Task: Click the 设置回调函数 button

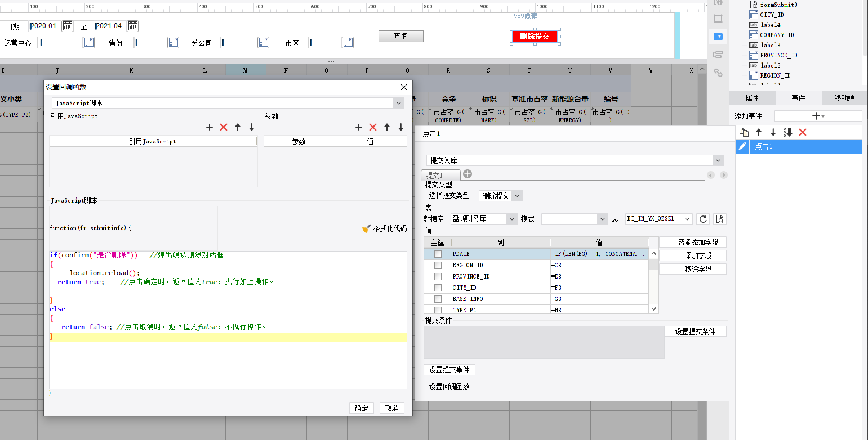Action: click(449, 387)
